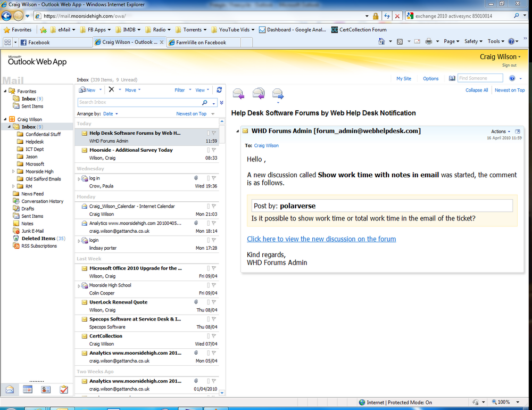Toggle category box on Craig_Wilson_Calendar message

[209, 206]
